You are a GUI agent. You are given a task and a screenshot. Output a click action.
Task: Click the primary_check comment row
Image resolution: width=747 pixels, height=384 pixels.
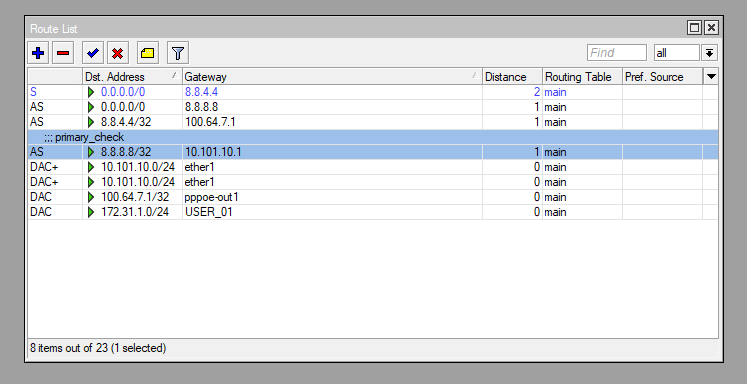coord(373,137)
